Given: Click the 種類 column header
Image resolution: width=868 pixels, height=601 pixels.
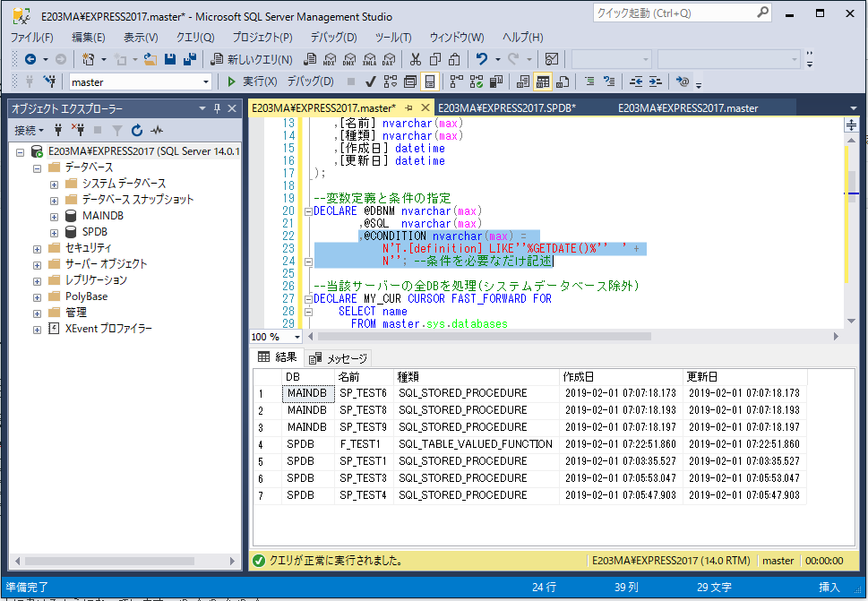Looking at the screenshot, I should coord(476,377).
